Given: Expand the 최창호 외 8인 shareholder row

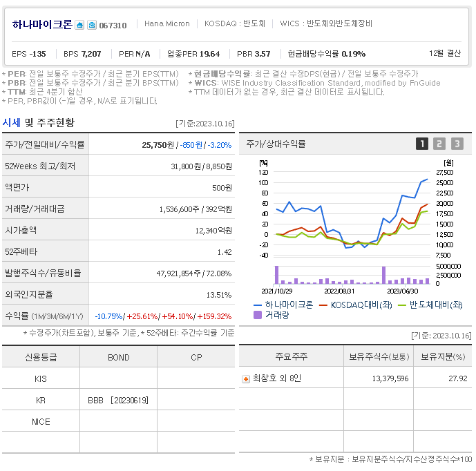Looking at the screenshot, I should [245, 379].
